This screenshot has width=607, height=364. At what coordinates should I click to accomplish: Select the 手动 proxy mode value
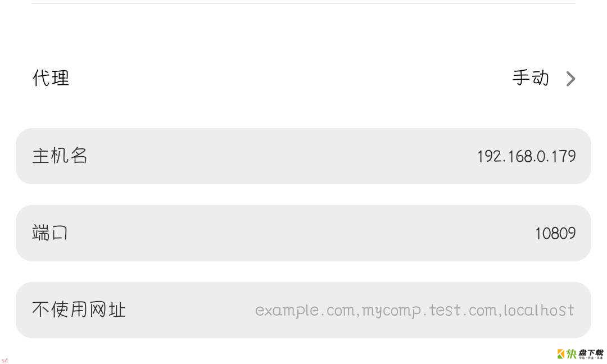pyautogui.click(x=531, y=78)
